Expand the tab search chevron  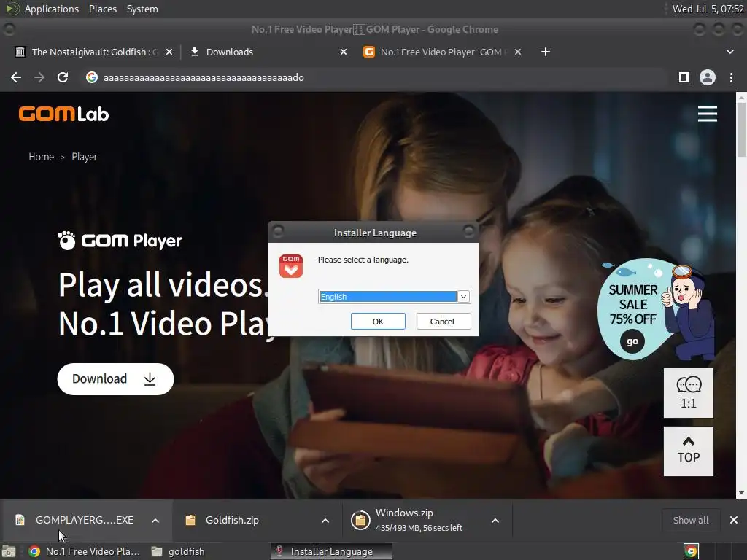(730, 52)
